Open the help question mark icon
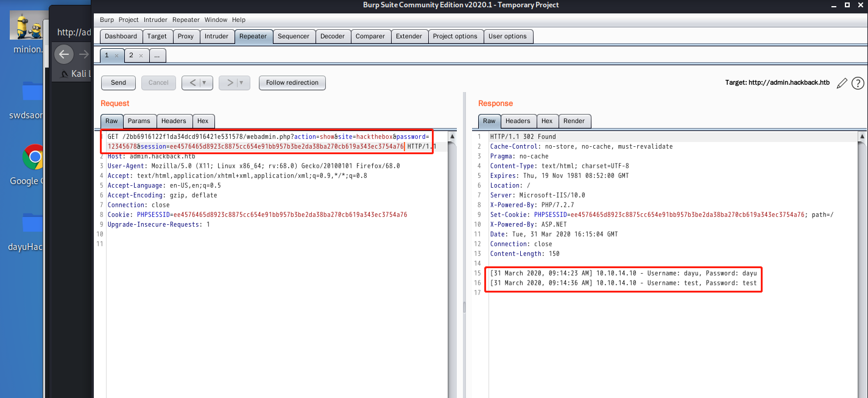The height and width of the screenshot is (398, 868). pos(858,83)
